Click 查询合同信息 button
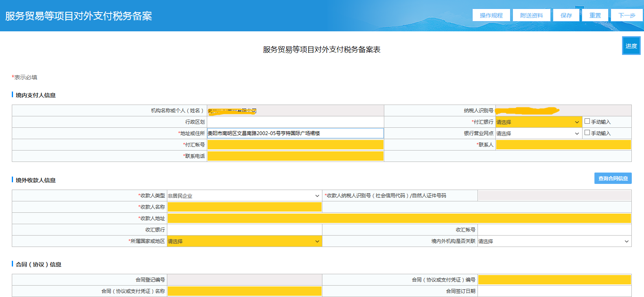The width and height of the screenshot is (644, 297). click(613, 179)
